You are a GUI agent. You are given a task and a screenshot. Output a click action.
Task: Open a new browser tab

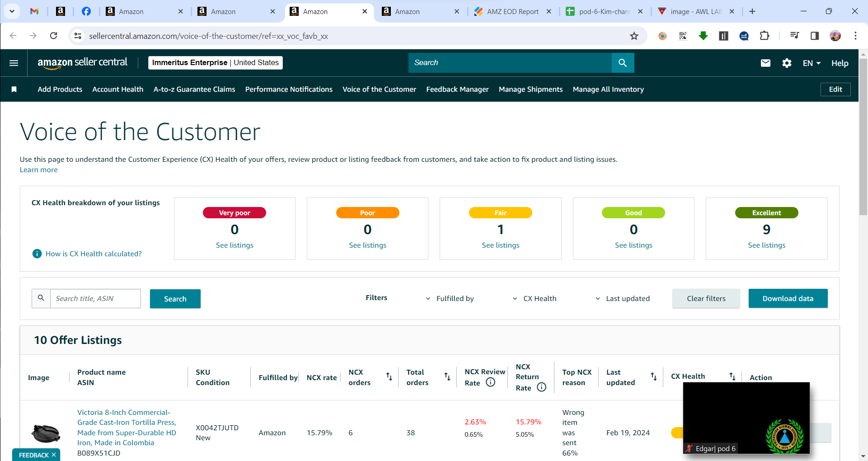pos(752,12)
